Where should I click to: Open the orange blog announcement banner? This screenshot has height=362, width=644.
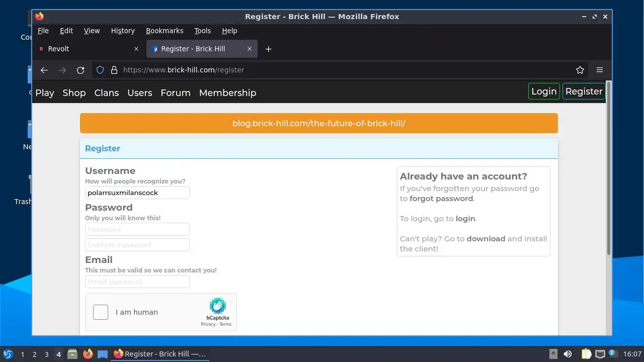point(319,123)
